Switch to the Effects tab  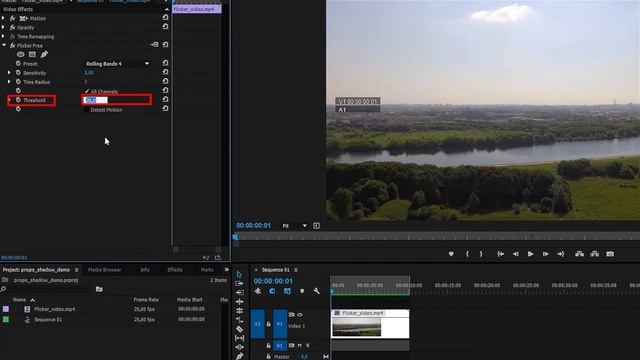coord(175,269)
